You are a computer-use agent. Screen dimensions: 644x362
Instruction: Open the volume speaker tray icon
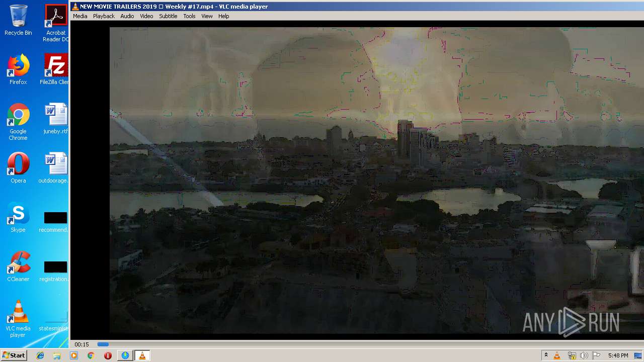click(584, 355)
